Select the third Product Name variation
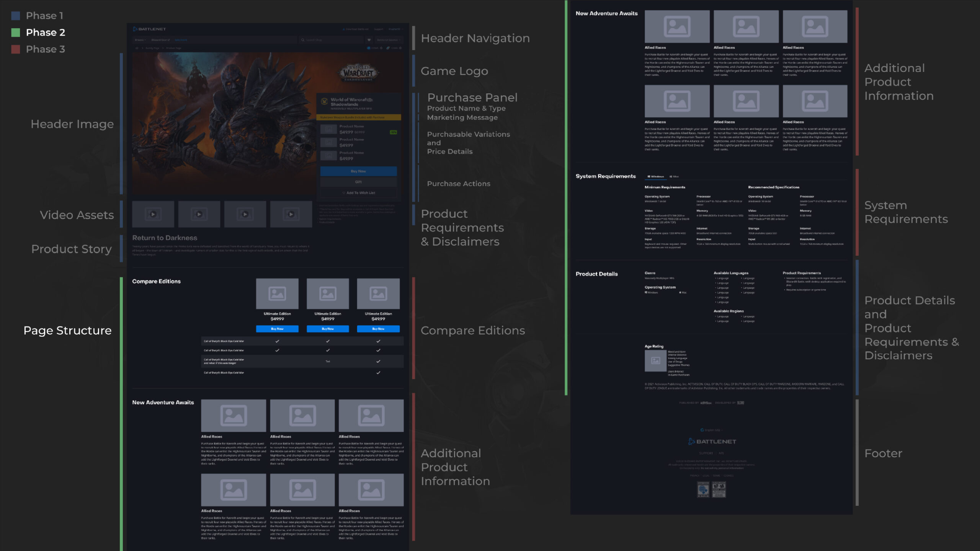Image resolution: width=980 pixels, height=551 pixels. tap(358, 156)
